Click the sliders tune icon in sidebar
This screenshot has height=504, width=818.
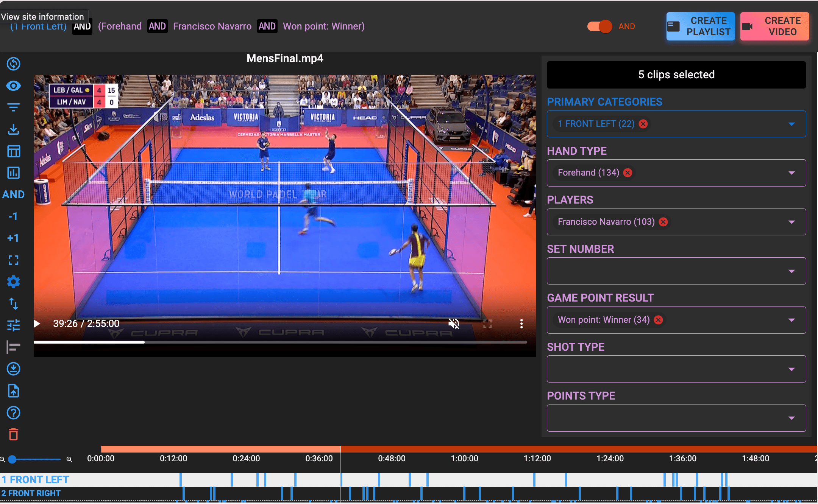pos(14,325)
